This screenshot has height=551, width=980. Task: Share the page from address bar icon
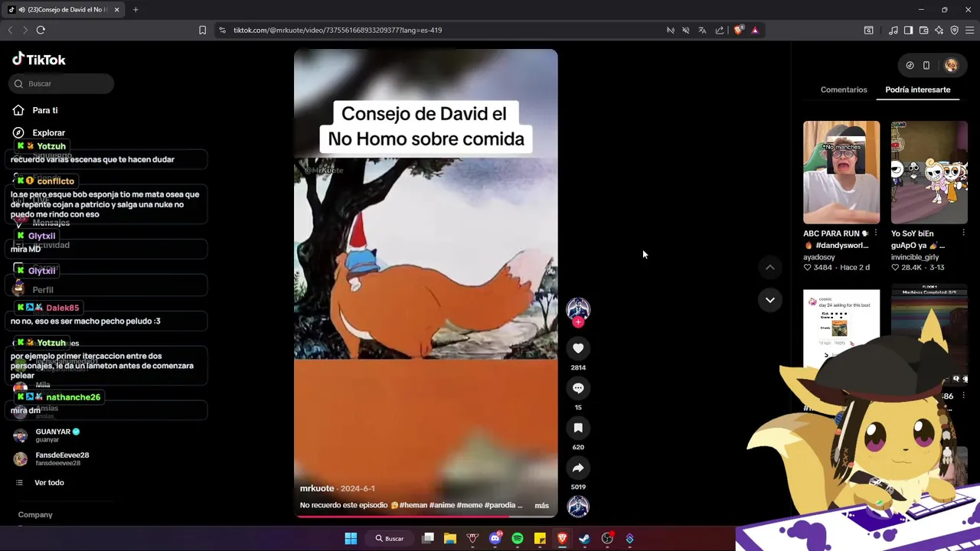pos(720,30)
